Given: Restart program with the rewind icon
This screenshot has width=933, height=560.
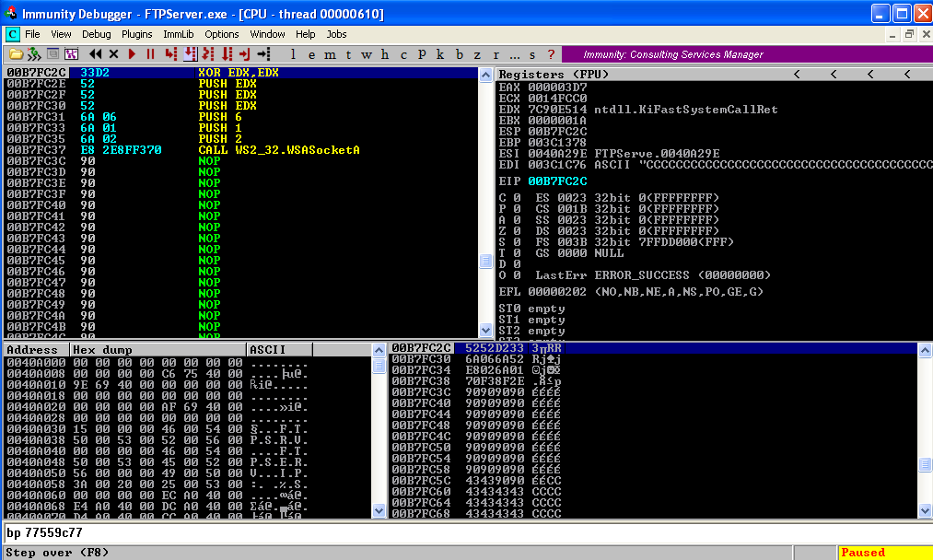Looking at the screenshot, I should coord(95,54).
